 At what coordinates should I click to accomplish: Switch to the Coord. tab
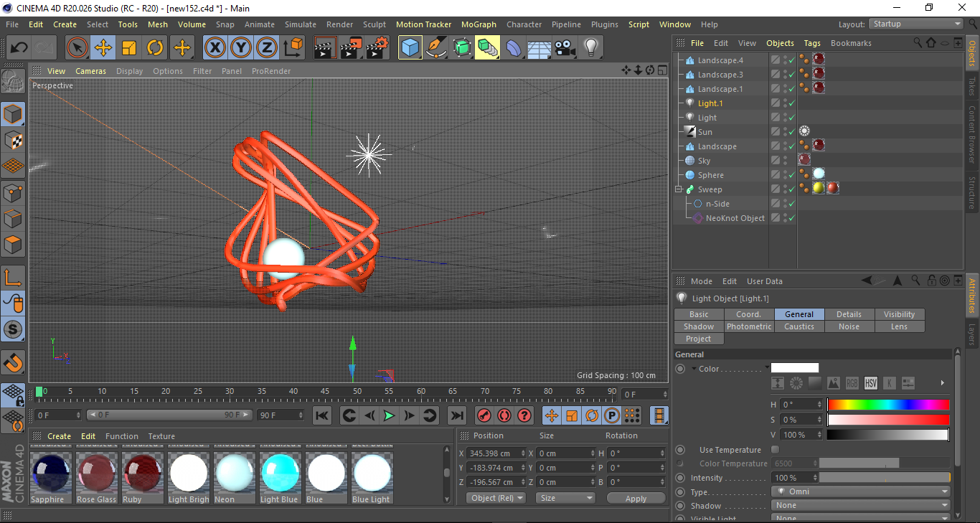[749, 314]
